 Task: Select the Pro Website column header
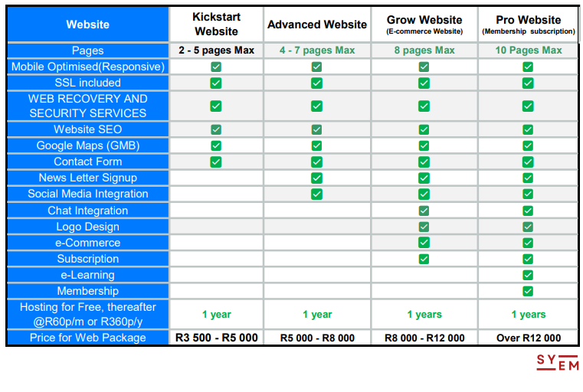(528, 24)
